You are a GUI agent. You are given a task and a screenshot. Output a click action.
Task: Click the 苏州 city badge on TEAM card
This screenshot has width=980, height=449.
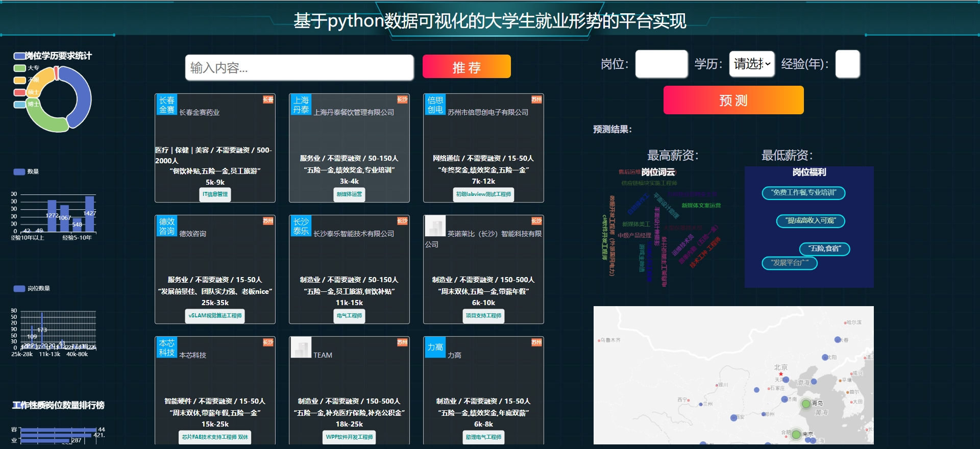click(x=403, y=342)
